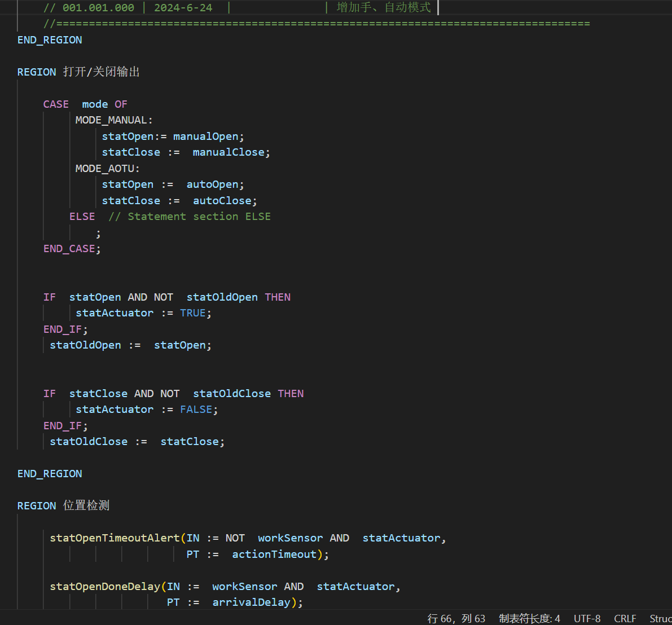
Task: Click the actionTimeout parameter
Action: (274, 554)
